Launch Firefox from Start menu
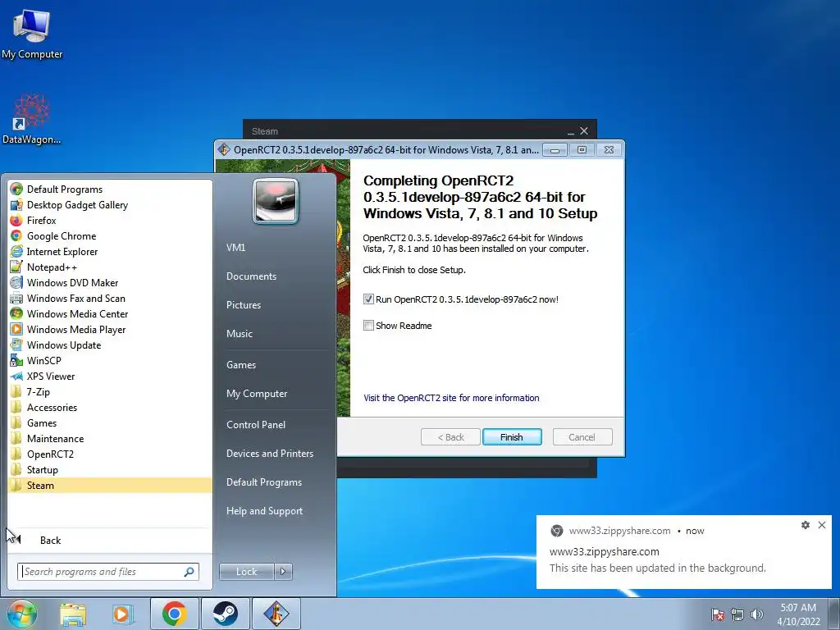 pyautogui.click(x=33, y=220)
